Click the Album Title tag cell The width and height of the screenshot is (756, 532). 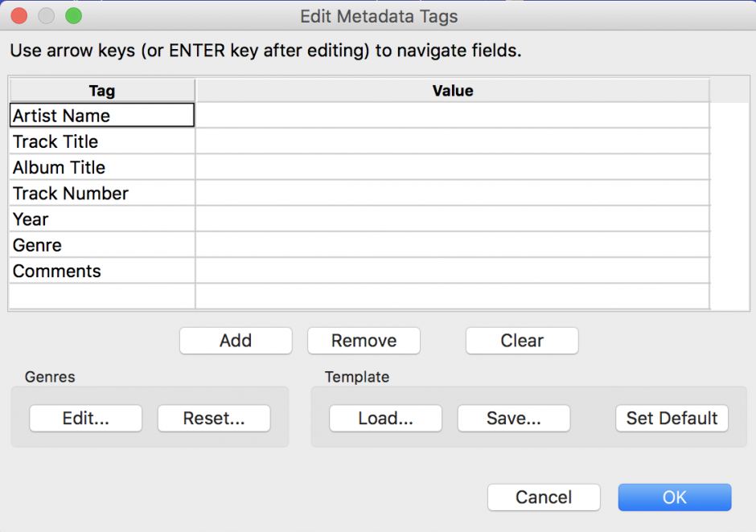(101, 167)
